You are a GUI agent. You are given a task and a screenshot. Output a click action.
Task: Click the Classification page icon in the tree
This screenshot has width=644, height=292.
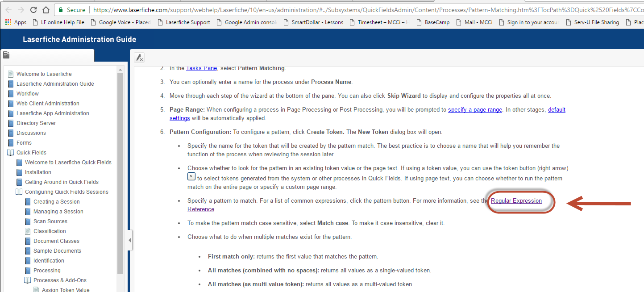tap(28, 231)
